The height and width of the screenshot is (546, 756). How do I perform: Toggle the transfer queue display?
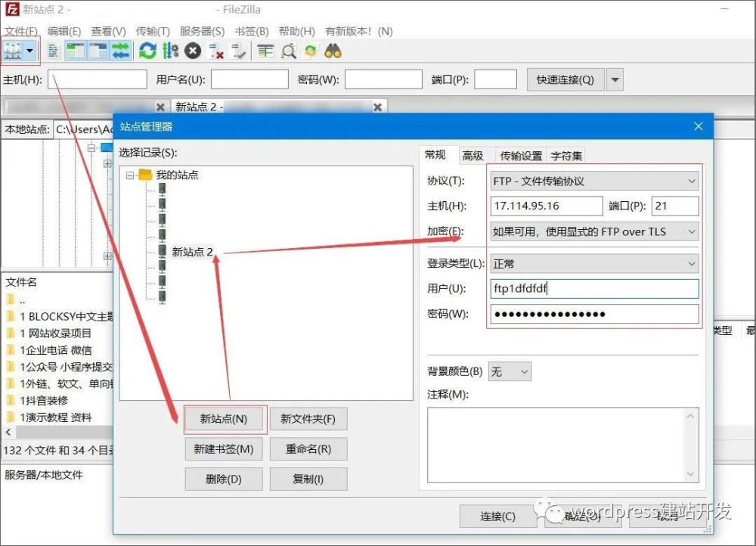coord(120,51)
